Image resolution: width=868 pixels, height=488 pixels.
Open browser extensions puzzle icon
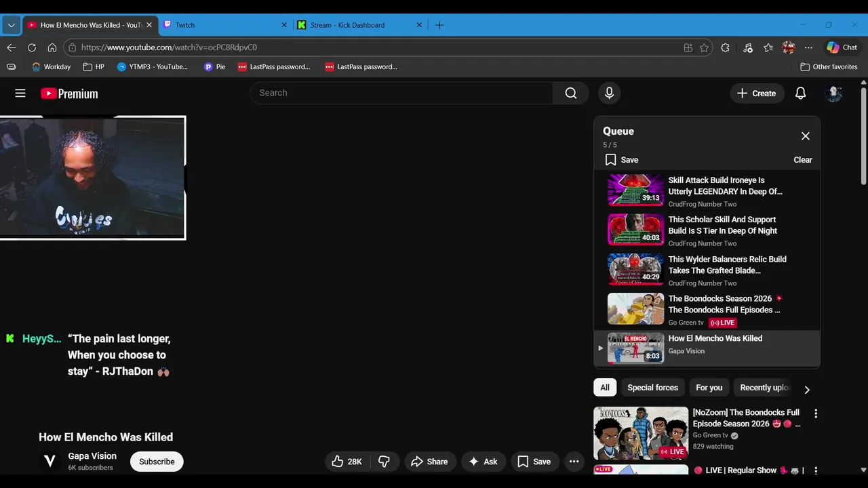point(725,47)
